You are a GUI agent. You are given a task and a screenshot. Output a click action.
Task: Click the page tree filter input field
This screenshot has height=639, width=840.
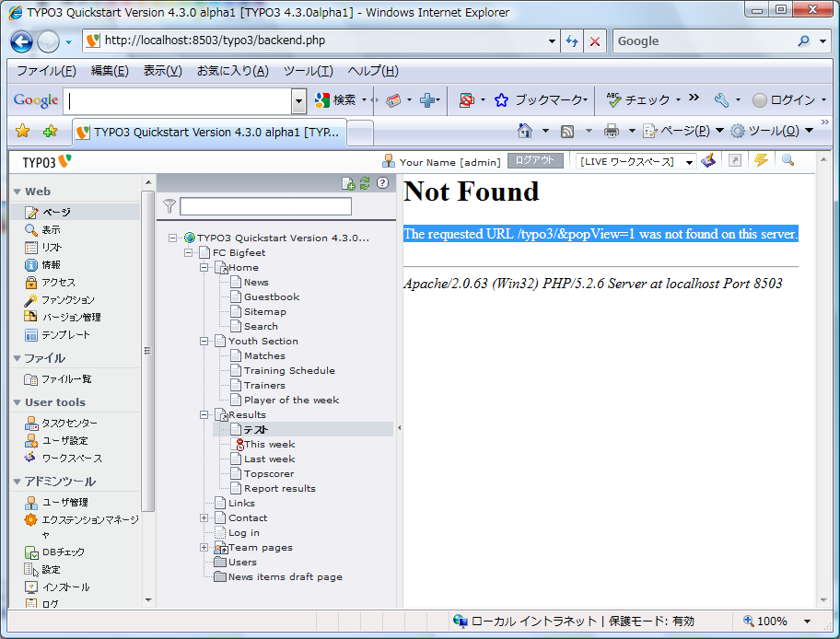(x=265, y=206)
